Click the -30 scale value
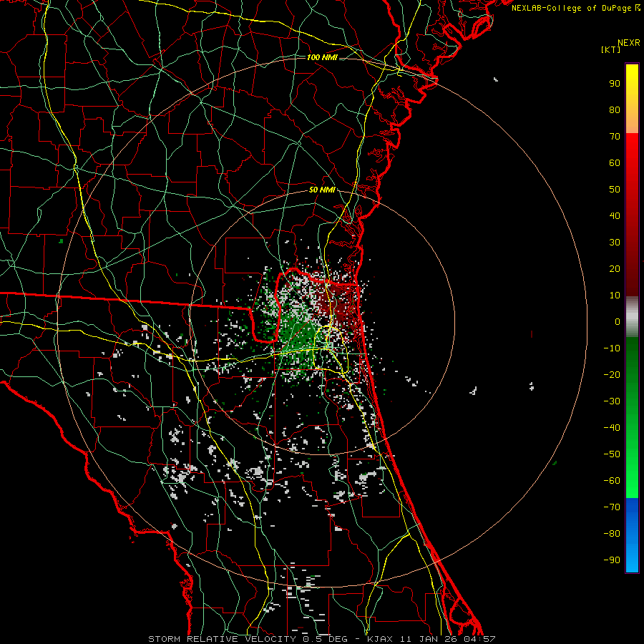The image size is (644, 644). click(612, 401)
